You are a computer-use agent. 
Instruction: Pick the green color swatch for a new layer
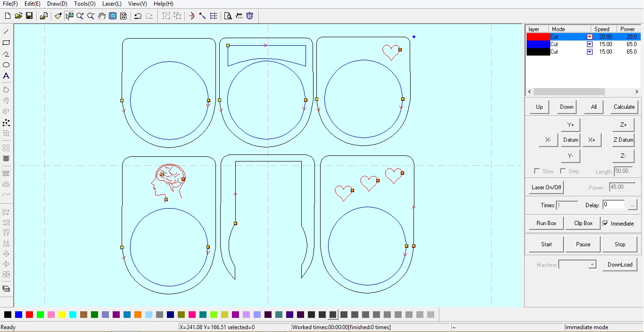40,314
